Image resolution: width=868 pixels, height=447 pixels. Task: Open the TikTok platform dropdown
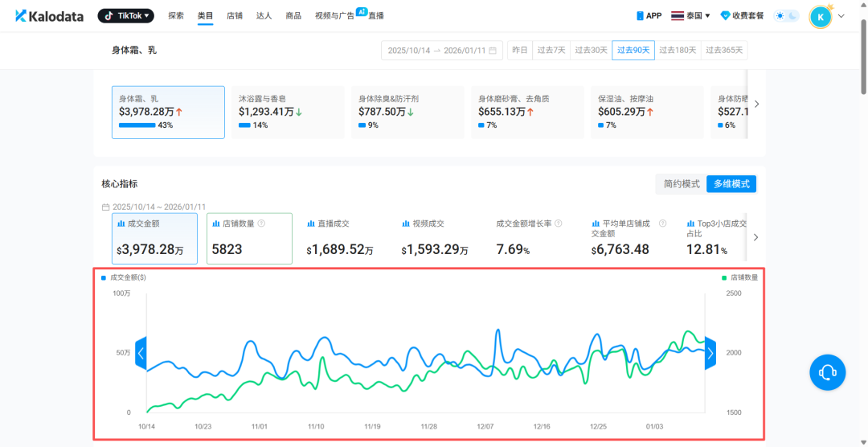pyautogui.click(x=125, y=16)
